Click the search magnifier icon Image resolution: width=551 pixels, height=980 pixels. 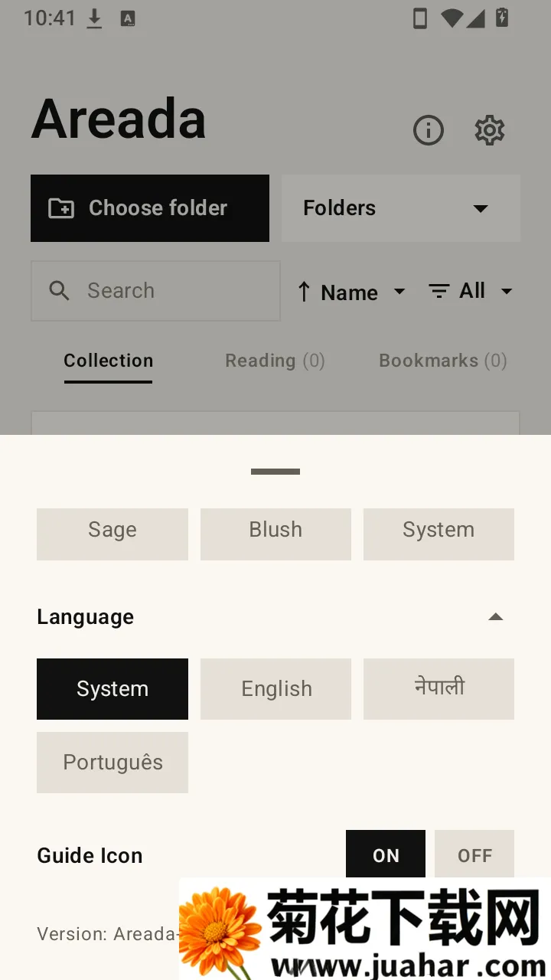point(59,291)
